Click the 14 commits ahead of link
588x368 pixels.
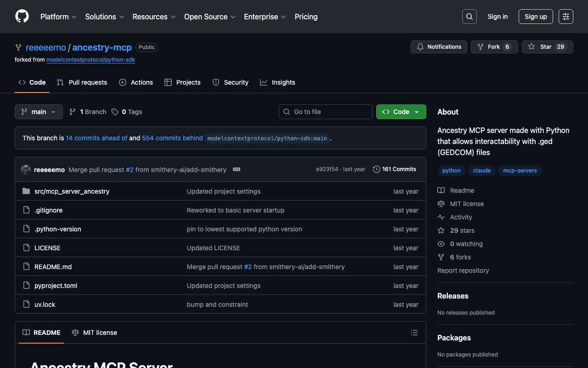96,138
